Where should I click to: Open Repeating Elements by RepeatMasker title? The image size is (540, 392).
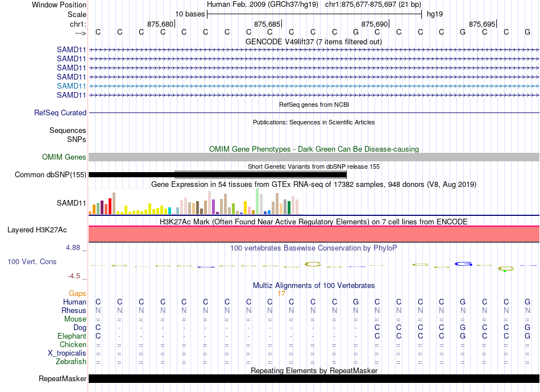(x=314, y=370)
